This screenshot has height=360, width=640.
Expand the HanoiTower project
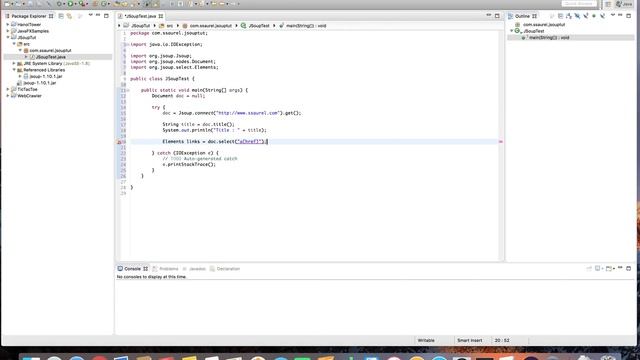(x=8, y=24)
